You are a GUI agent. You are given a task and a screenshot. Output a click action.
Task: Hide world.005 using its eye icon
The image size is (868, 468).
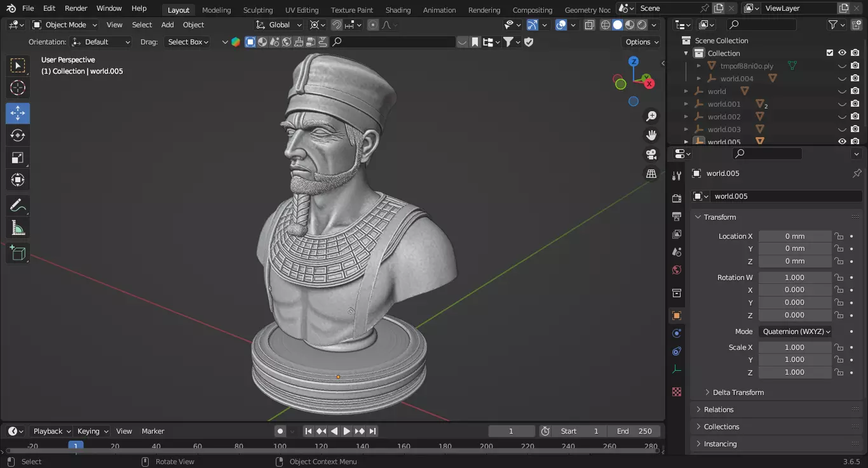pos(842,142)
